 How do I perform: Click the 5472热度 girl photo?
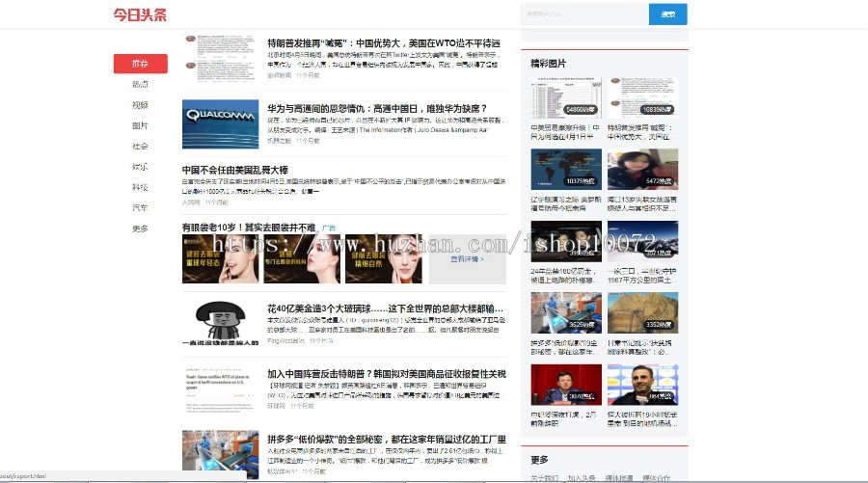tap(642, 170)
